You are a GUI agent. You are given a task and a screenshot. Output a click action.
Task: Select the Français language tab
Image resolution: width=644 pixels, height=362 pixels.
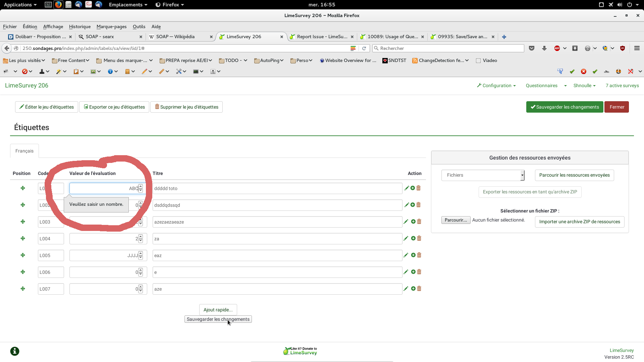pyautogui.click(x=24, y=151)
